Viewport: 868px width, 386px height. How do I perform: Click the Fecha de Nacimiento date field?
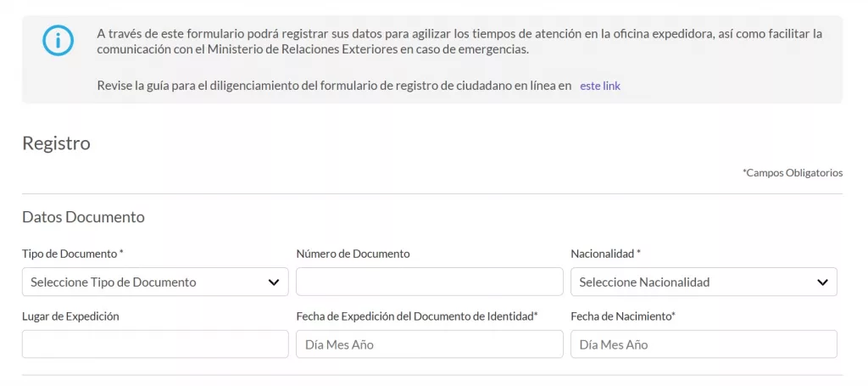704,344
